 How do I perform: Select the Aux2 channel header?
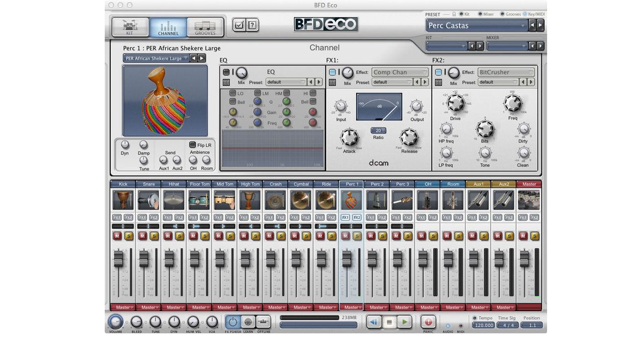(504, 184)
